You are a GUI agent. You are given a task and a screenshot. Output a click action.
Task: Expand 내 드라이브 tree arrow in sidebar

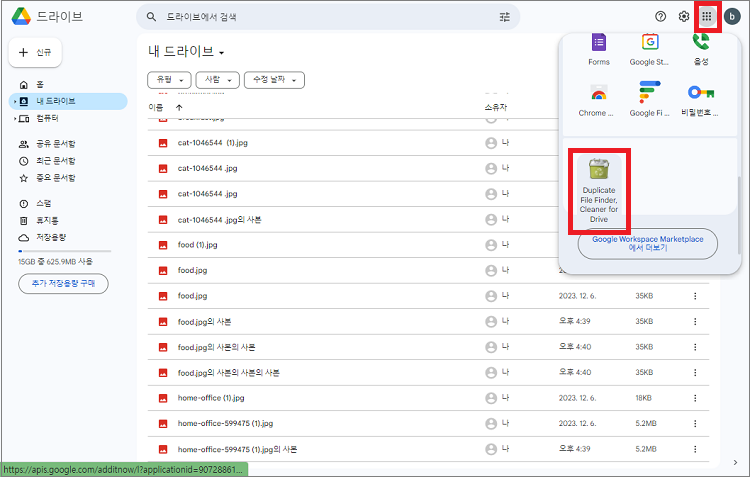pyautogui.click(x=15, y=101)
